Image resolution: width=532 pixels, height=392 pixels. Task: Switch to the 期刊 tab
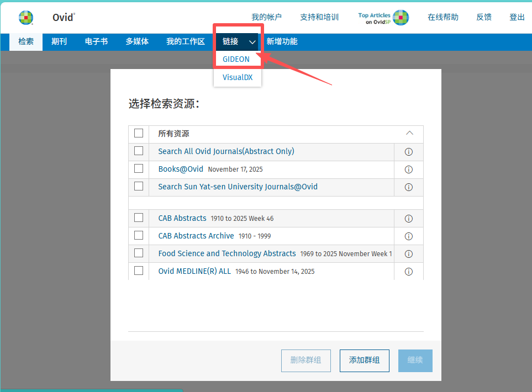click(59, 41)
